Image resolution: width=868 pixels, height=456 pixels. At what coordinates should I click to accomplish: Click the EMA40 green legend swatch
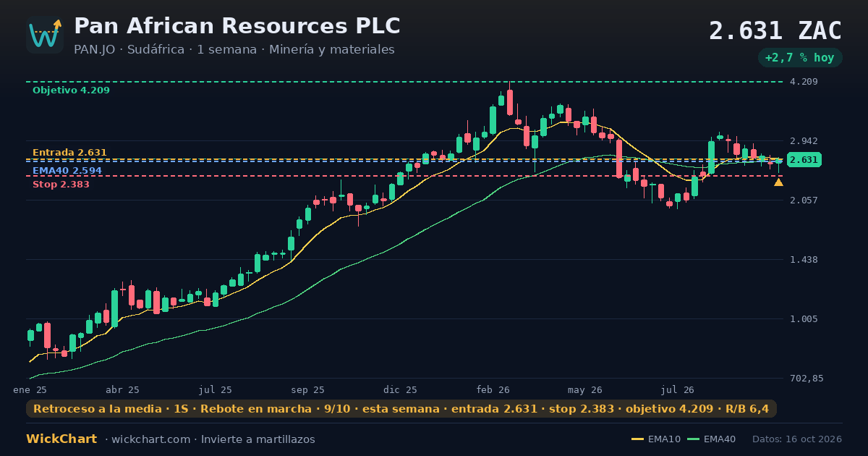[693, 439]
